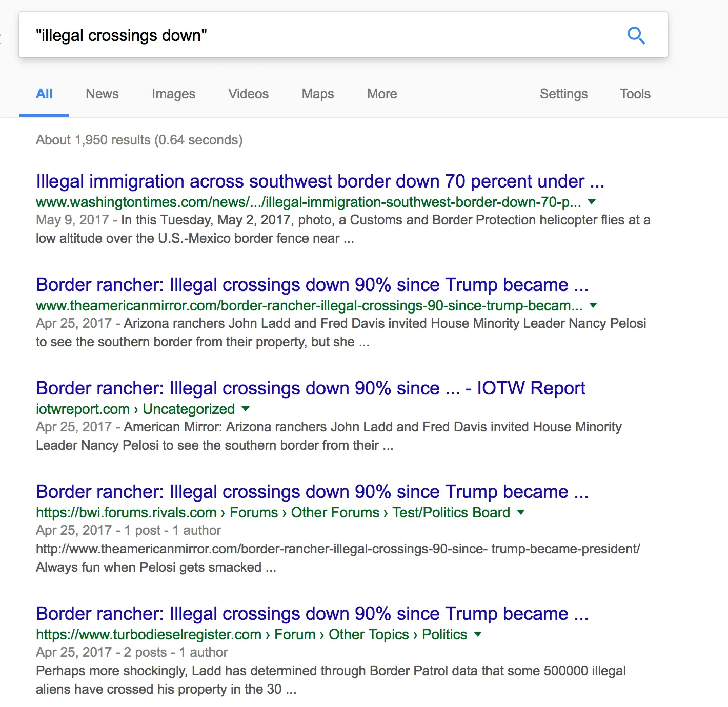Open the Images tab

[x=173, y=94]
